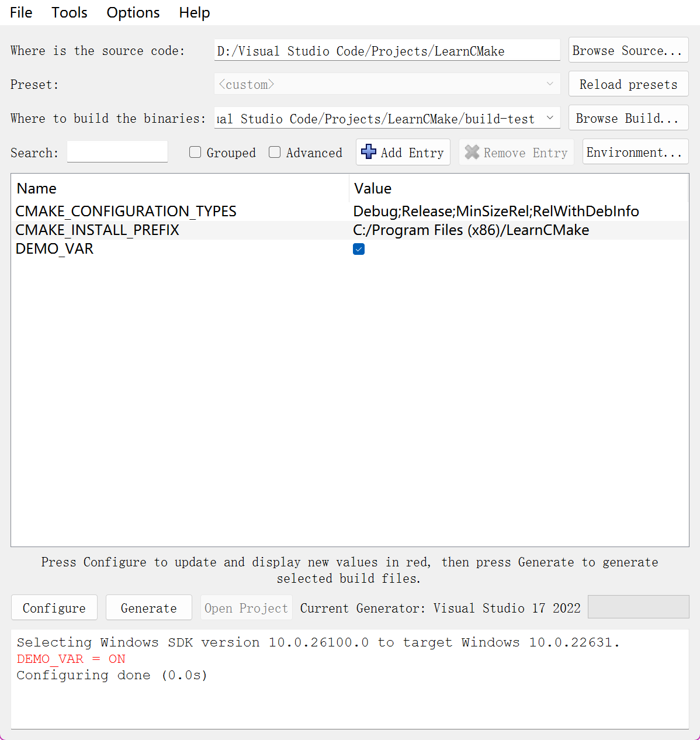Click the Reload presets button
700x740 pixels.
[628, 84]
